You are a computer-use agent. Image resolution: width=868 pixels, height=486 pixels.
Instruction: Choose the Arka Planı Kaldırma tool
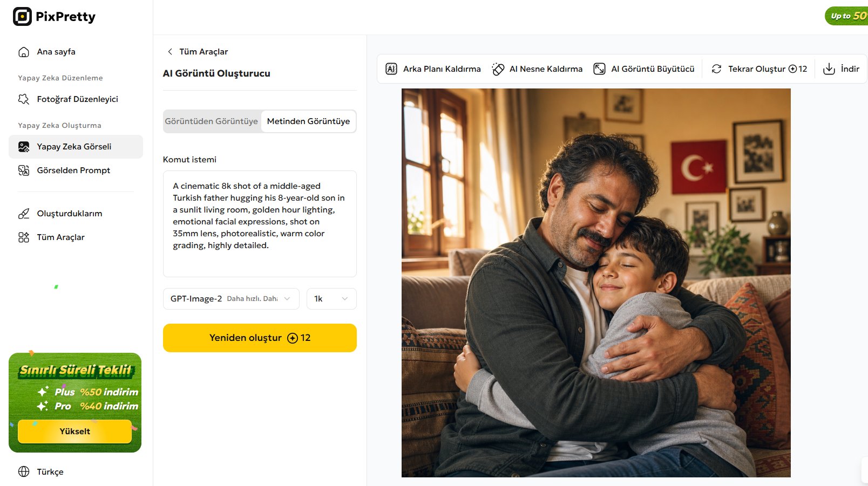(x=433, y=69)
